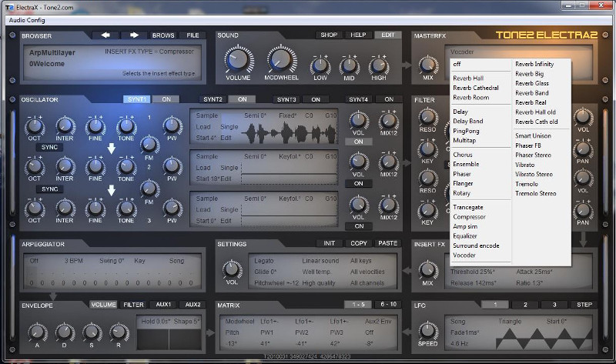Choose PingPong delay in effect menu

click(x=466, y=131)
